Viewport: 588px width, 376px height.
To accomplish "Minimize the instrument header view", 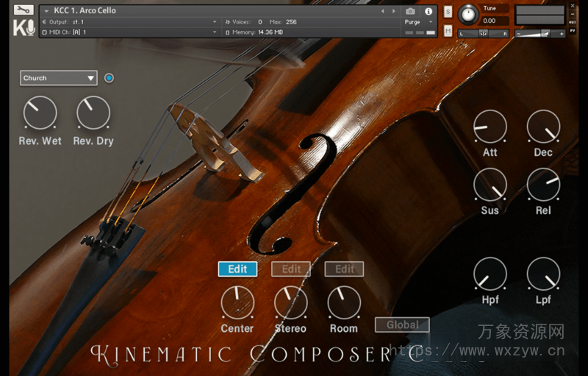I will coord(573,14).
